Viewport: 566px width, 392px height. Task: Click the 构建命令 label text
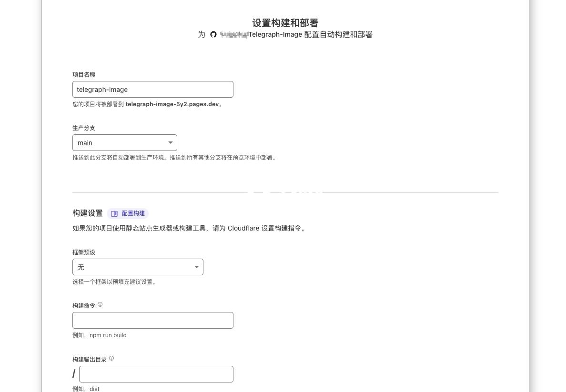click(84, 306)
